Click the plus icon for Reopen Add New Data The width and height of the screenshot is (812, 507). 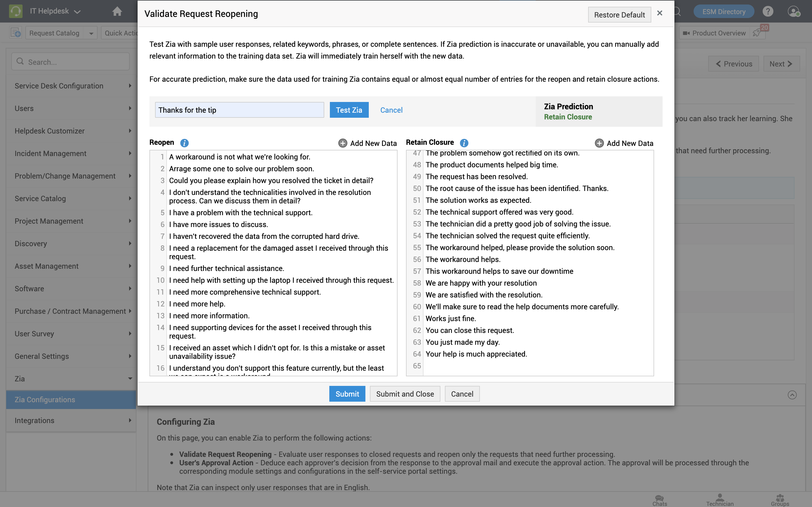coord(343,143)
